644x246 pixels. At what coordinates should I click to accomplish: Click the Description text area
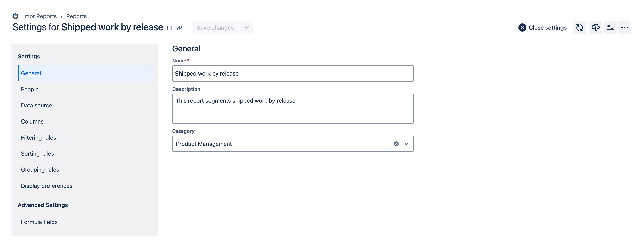(x=293, y=108)
